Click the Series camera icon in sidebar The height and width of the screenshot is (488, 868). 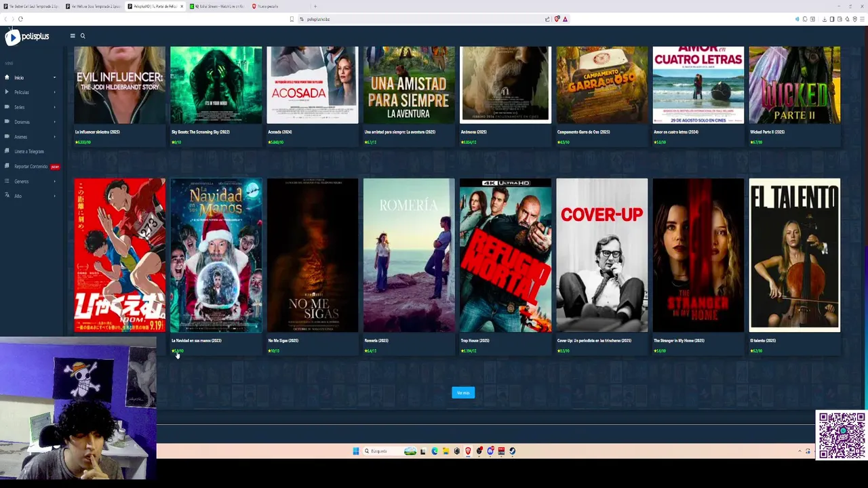pos(7,107)
